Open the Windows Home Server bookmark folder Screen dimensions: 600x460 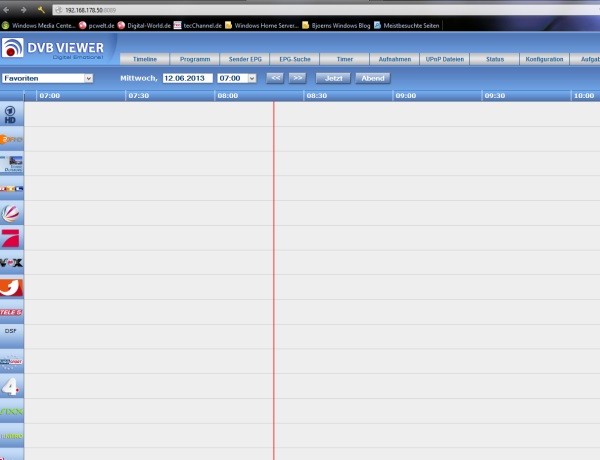(262, 26)
